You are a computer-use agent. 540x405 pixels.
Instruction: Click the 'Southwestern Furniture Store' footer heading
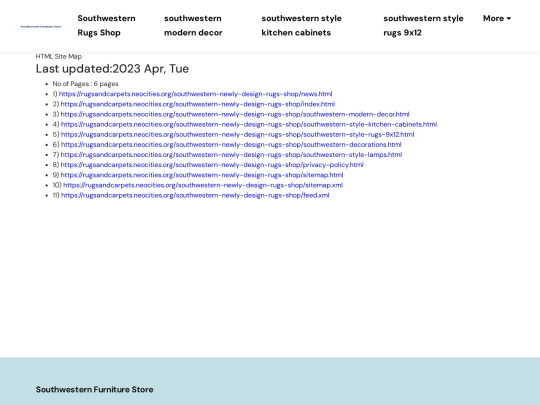[95, 390]
